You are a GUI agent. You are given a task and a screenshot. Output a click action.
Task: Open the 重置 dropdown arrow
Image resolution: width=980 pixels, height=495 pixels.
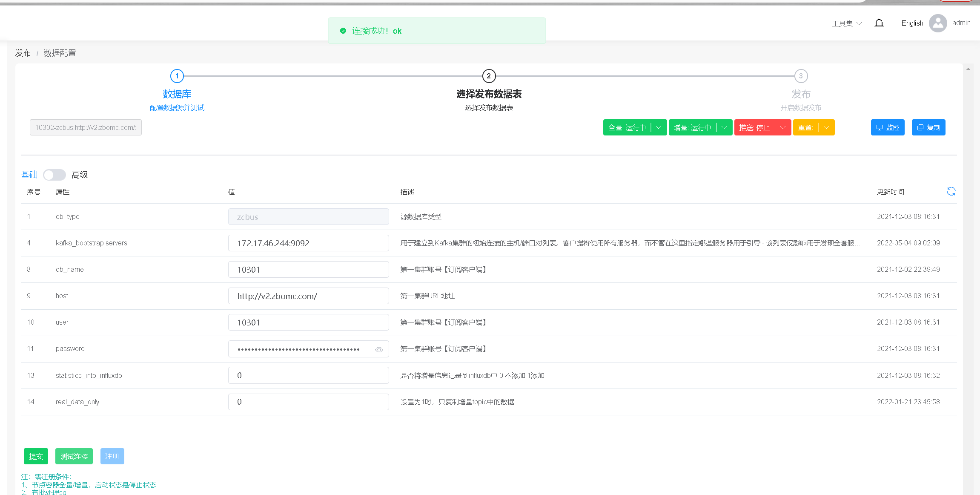826,127
